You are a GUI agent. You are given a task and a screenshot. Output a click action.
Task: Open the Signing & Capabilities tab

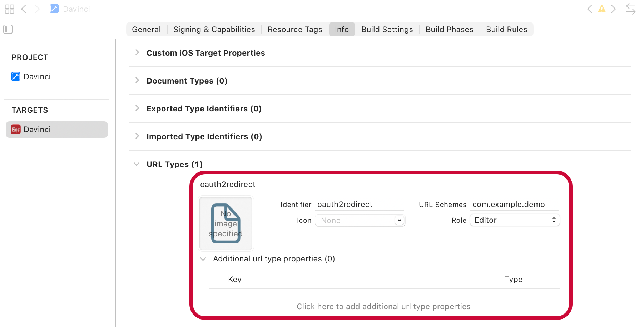click(x=214, y=29)
